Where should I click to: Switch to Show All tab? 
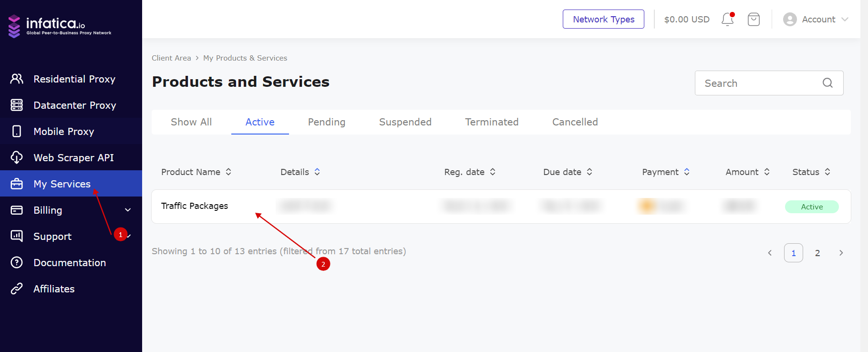tap(191, 122)
